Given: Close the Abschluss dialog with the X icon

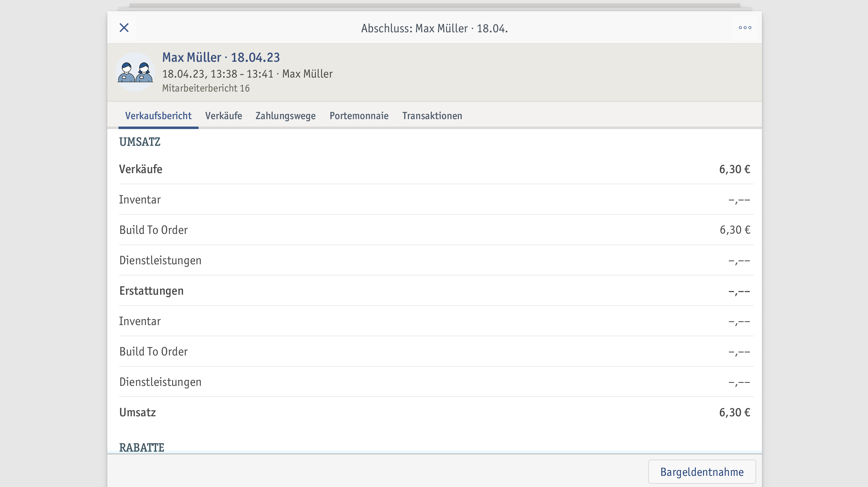Looking at the screenshot, I should (x=124, y=28).
